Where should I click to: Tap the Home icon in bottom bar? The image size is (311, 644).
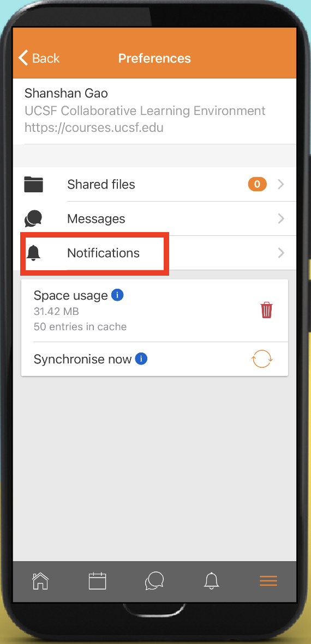point(40,581)
